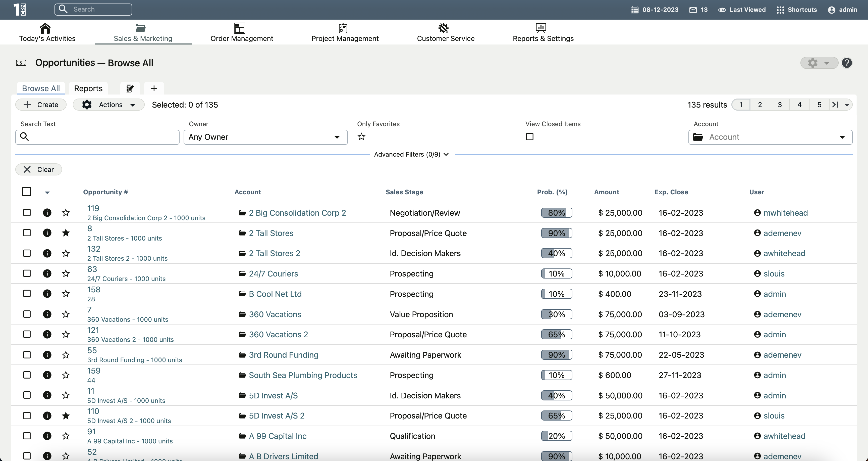
Task: Tick the select-all header checkbox
Action: click(x=27, y=192)
